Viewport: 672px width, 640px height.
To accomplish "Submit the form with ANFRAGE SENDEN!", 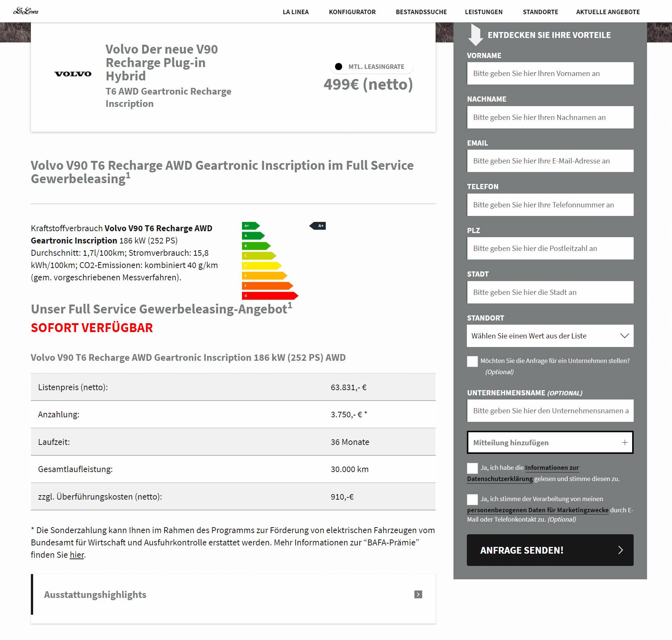I will point(550,550).
